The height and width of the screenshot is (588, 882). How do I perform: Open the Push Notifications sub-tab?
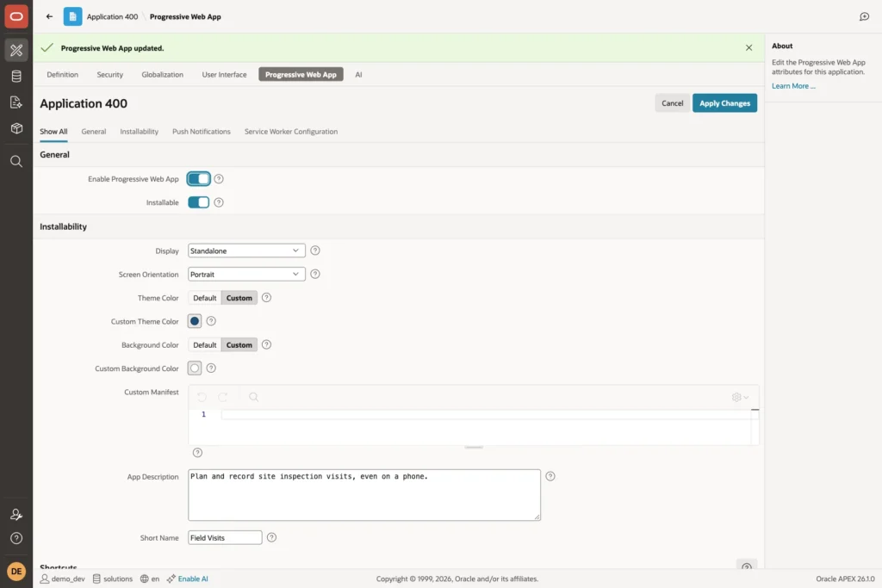point(202,132)
